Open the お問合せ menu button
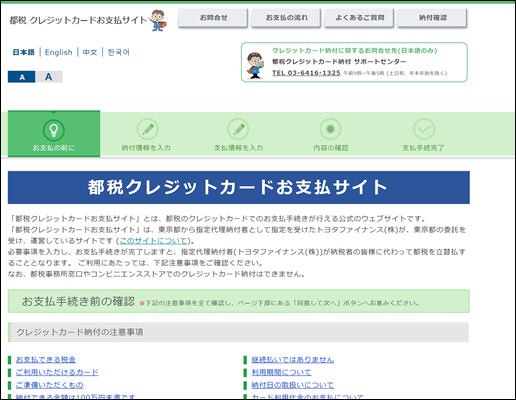 (213, 18)
